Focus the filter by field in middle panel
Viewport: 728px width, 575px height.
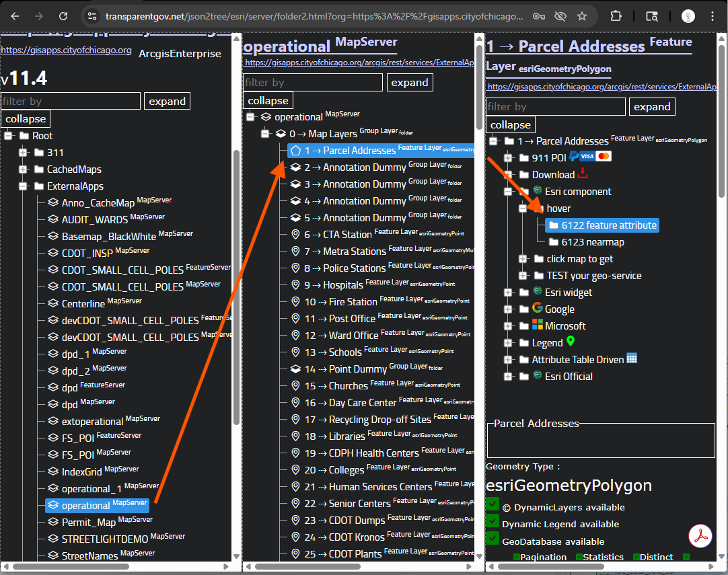313,82
